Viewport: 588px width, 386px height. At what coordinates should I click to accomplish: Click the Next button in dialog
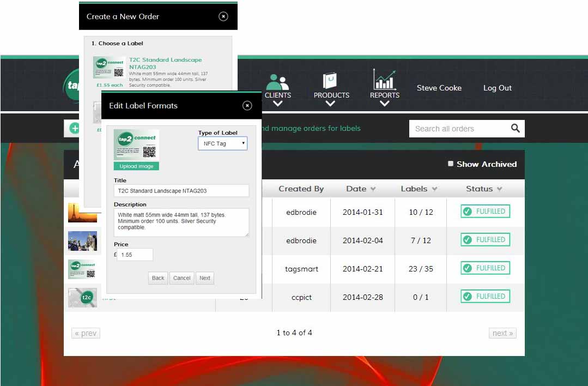pyautogui.click(x=204, y=278)
